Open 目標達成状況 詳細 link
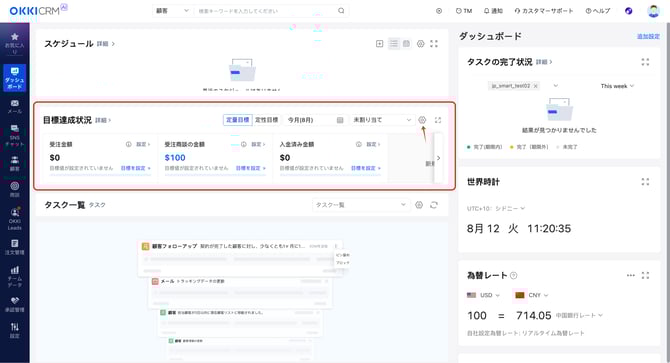The height and width of the screenshot is (363, 670). 103,120
